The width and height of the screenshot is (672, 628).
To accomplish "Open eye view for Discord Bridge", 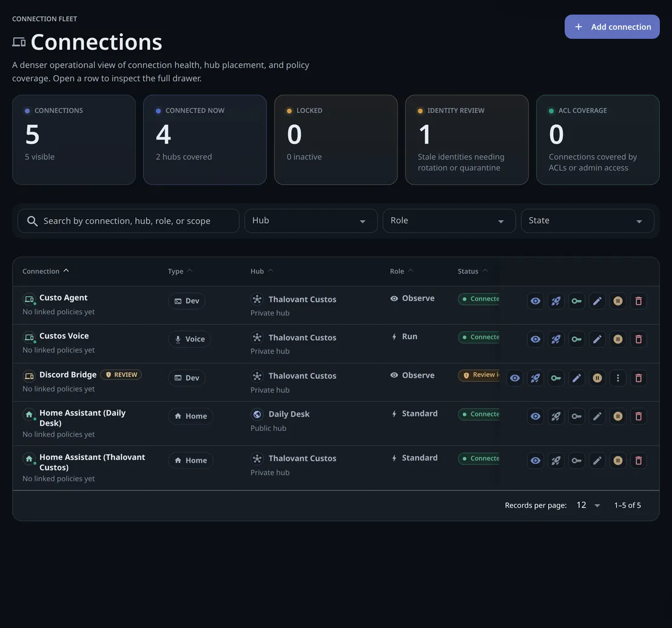I will [x=515, y=378].
